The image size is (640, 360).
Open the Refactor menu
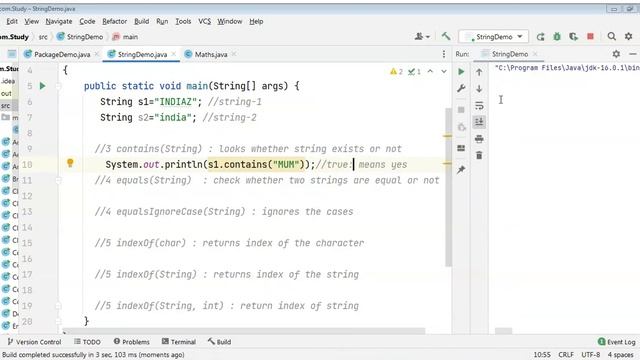tap(114, 21)
